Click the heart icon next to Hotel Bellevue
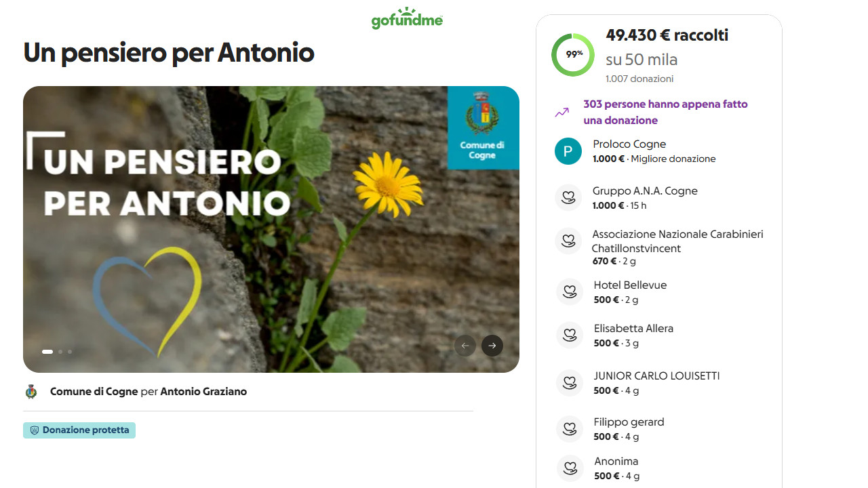This screenshot has height=488, width=868. (x=569, y=291)
